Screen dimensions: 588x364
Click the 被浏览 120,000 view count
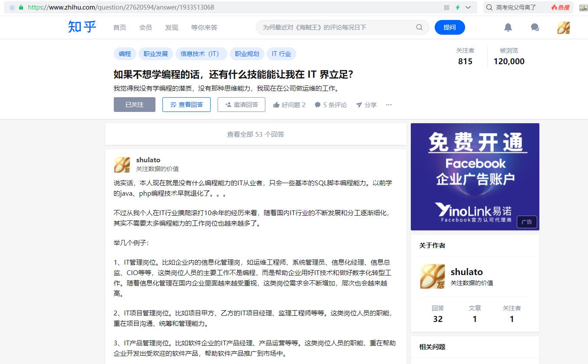[x=509, y=56]
